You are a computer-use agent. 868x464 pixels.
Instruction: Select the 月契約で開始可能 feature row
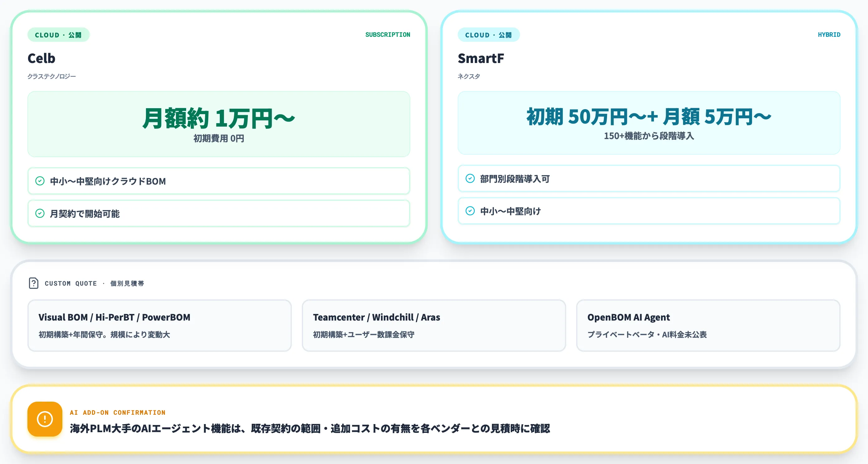[x=219, y=213]
